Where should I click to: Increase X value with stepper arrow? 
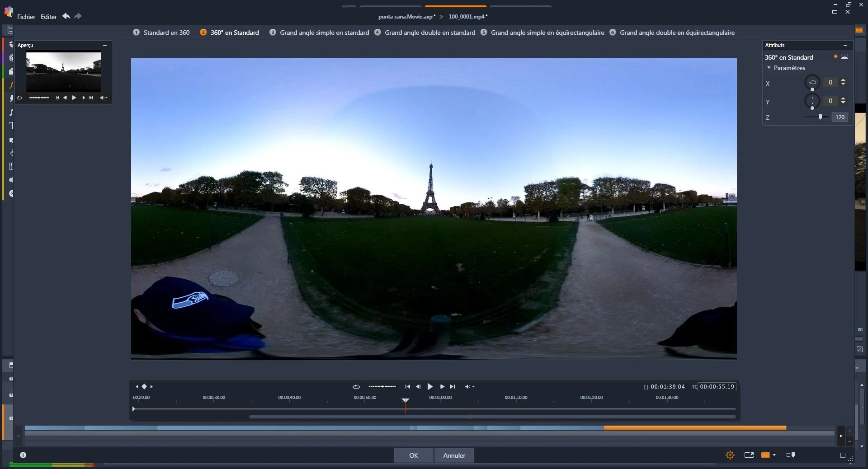[x=843, y=80]
